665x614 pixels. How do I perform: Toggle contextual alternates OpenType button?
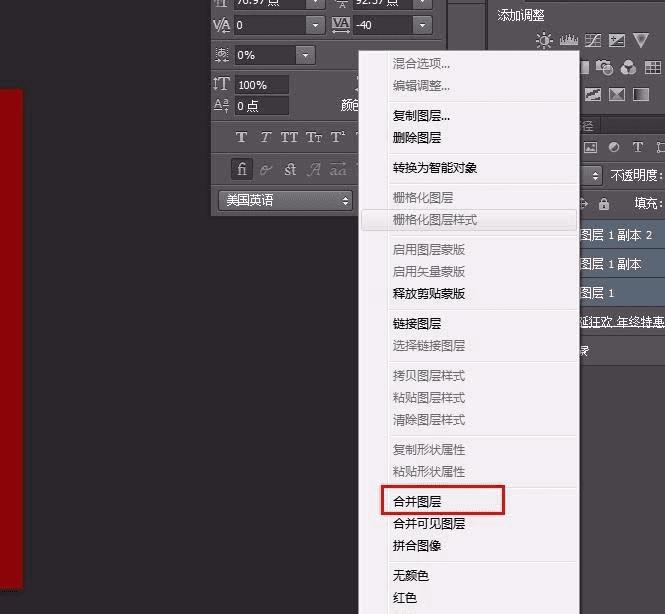pos(266,170)
